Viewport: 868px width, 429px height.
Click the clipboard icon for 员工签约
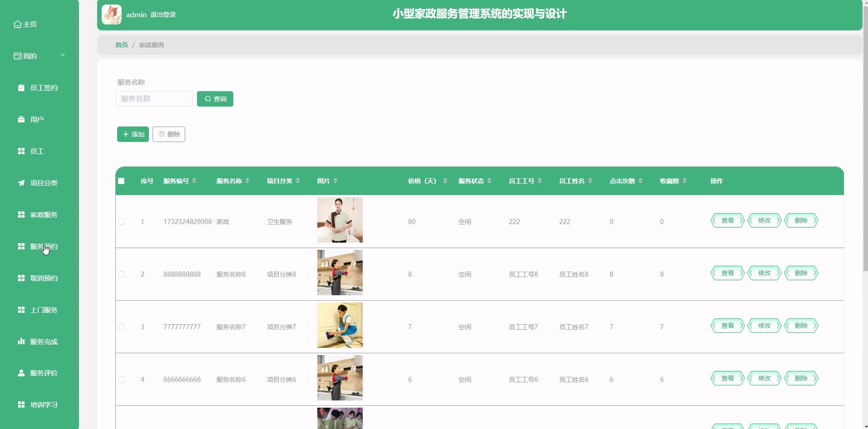click(21, 88)
